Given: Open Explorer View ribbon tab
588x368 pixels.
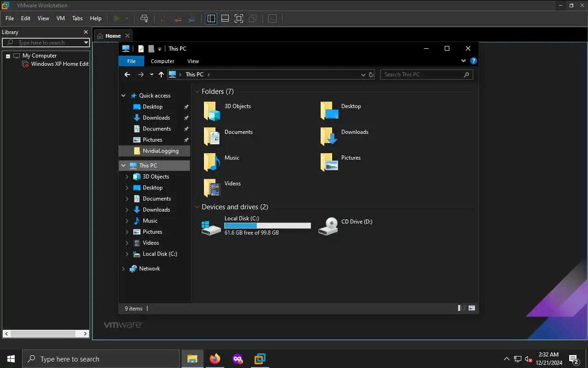Looking at the screenshot, I should [x=193, y=61].
